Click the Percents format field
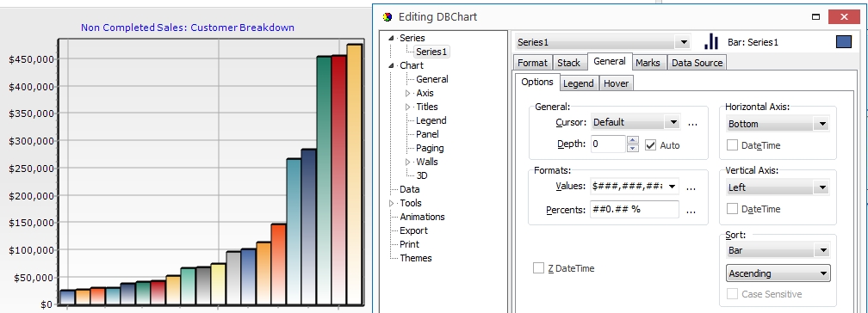868x313 pixels. (635, 210)
